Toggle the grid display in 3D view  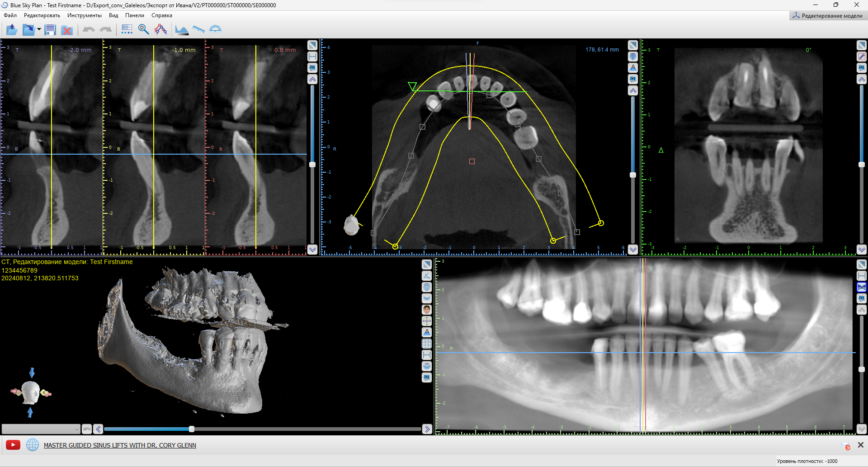click(x=427, y=344)
